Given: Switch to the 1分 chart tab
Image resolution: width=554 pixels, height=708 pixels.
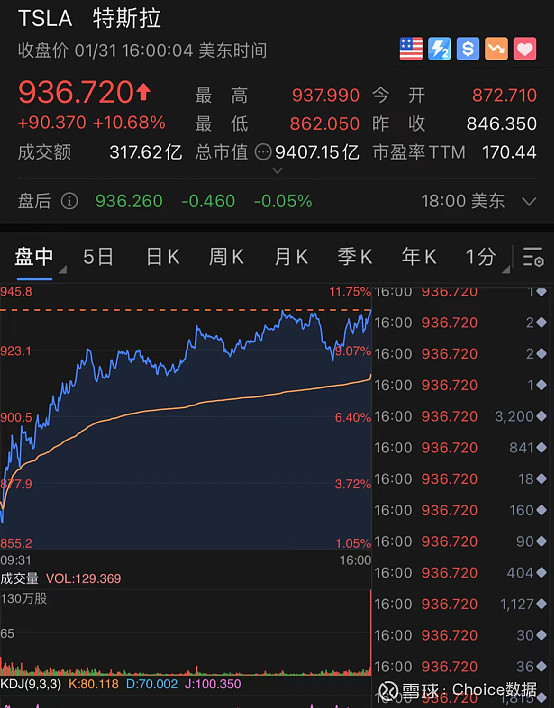Looking at the screenshot, I should pos(481,257).
